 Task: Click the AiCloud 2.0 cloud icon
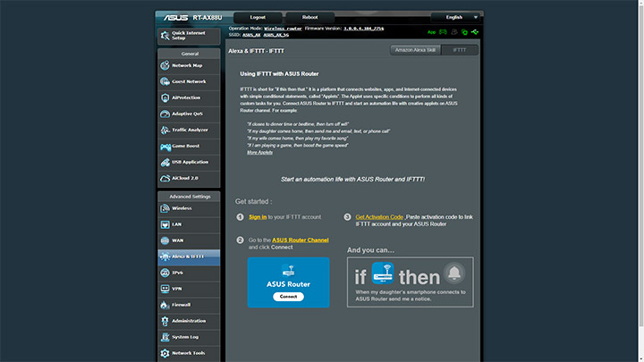(165, 178)
